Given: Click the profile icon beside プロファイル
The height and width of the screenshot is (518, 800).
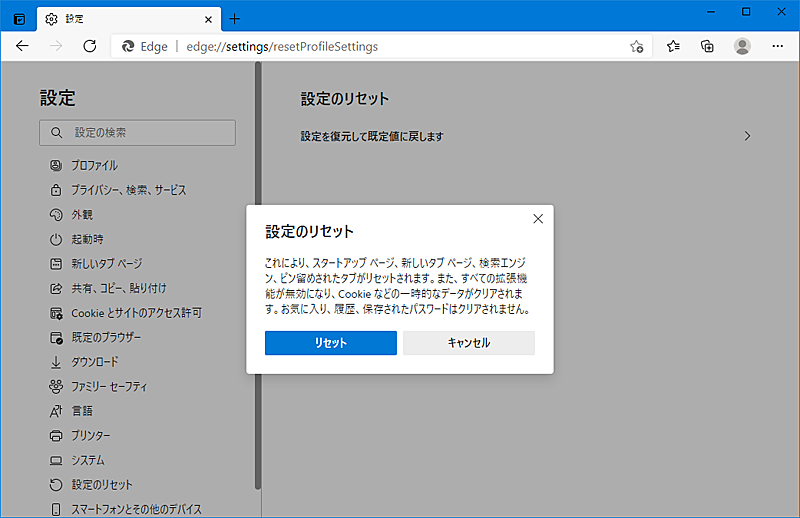Looking at the screenshot, I should [56, 165].
